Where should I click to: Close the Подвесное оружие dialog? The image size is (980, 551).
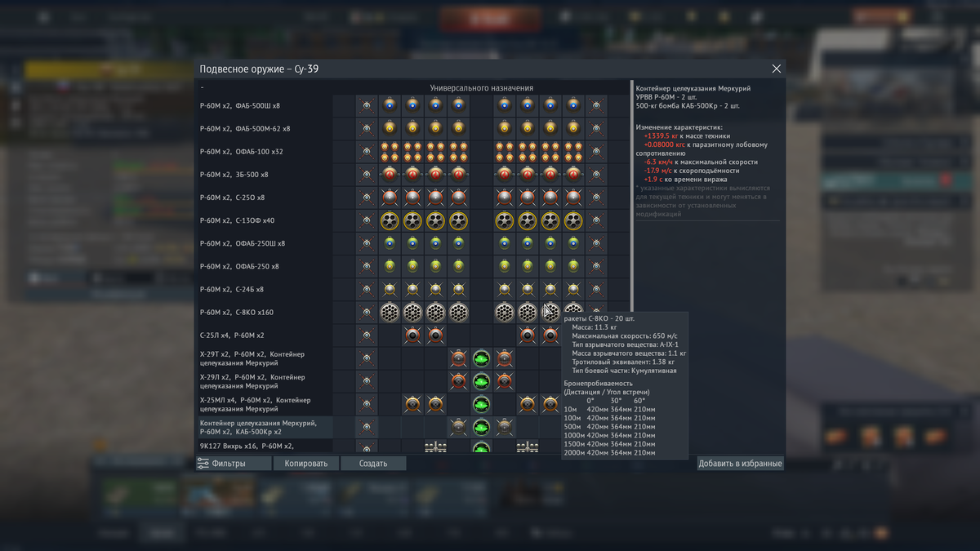point(777,69)
